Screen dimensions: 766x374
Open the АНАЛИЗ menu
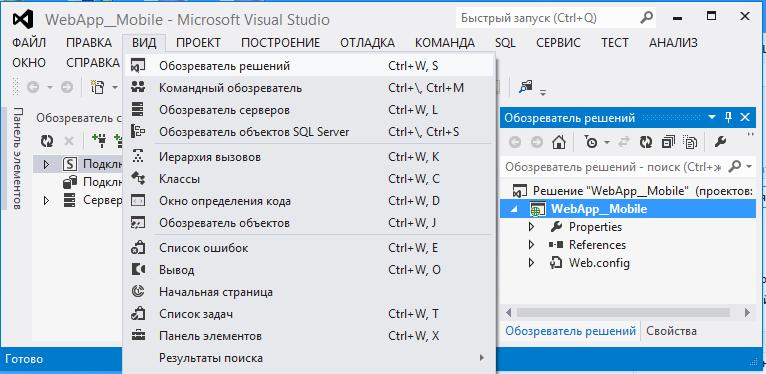tap(673, 43)
